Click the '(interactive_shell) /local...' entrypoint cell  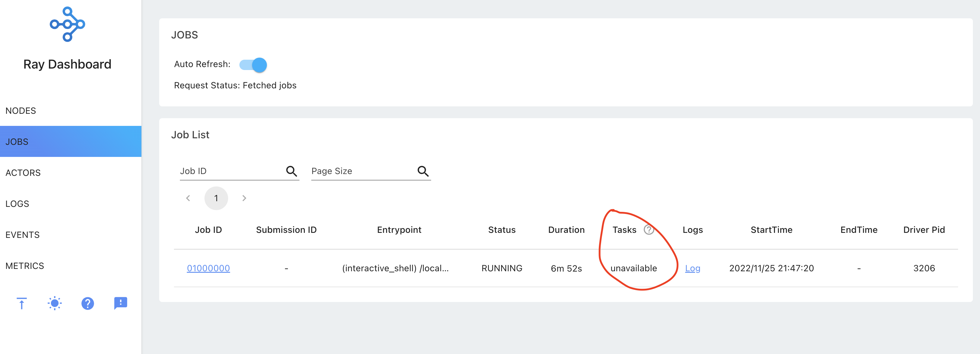click(395, 268)
